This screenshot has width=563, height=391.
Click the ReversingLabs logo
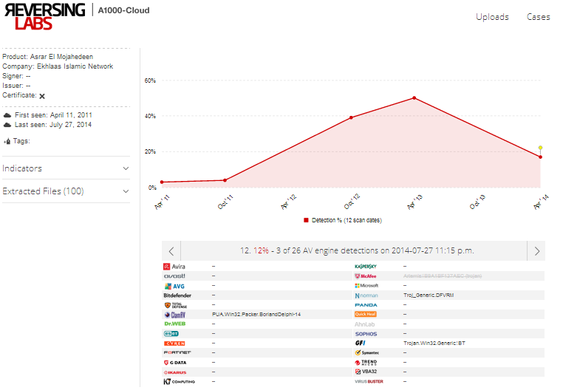point(45,17)
